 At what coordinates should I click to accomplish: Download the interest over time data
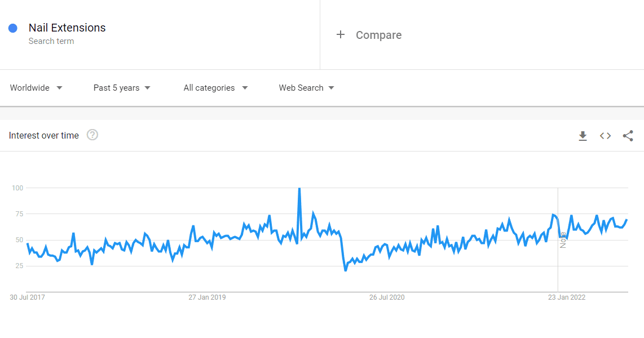tap(583, 136)
